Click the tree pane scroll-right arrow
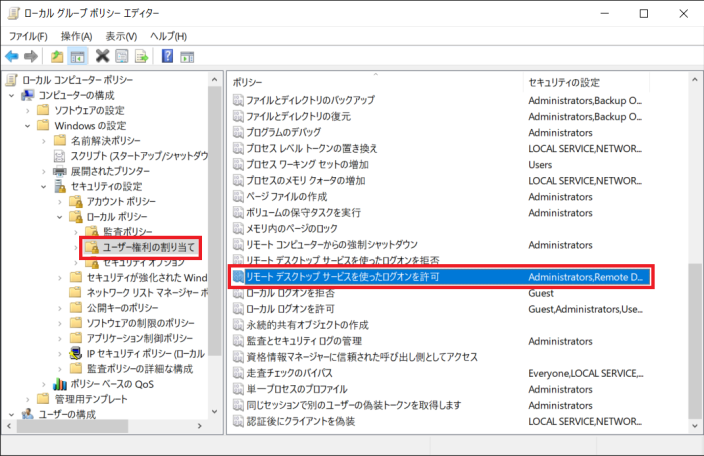704x456 pixels. point(199,425)
